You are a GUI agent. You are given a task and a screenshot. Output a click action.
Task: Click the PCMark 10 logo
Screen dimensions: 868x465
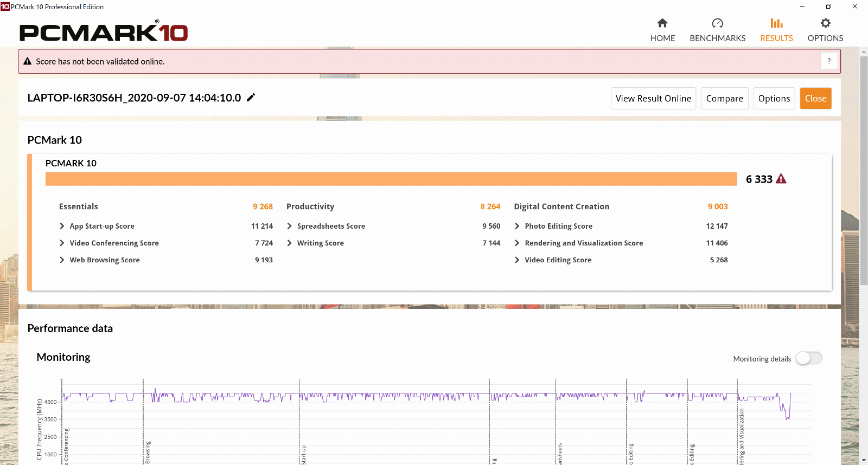tap(104, 33)
